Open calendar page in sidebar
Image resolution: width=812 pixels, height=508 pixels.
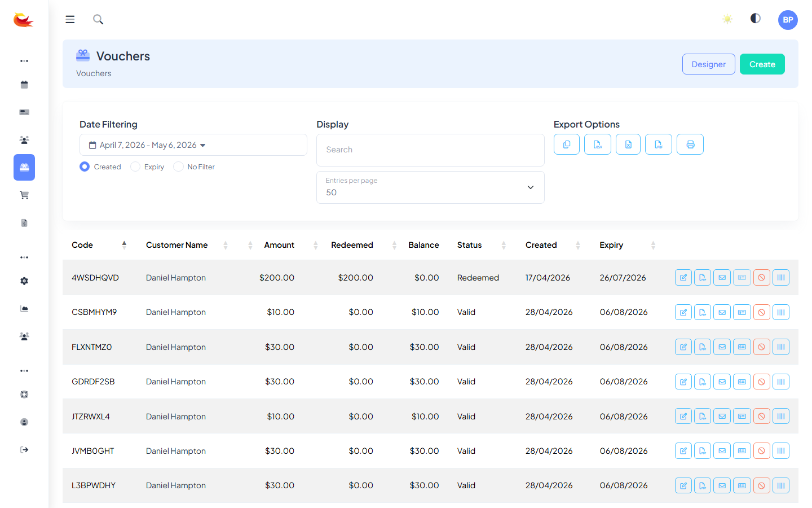24,85
